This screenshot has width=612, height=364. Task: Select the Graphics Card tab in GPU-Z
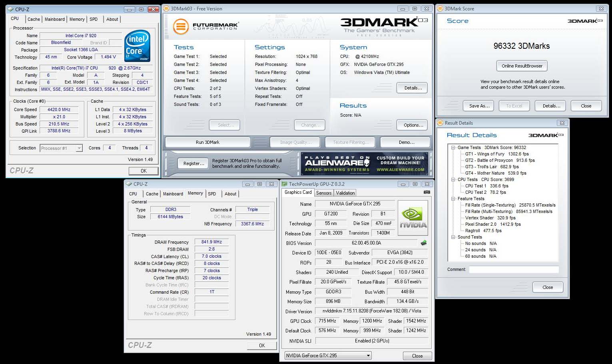click(x=298, y=192)
